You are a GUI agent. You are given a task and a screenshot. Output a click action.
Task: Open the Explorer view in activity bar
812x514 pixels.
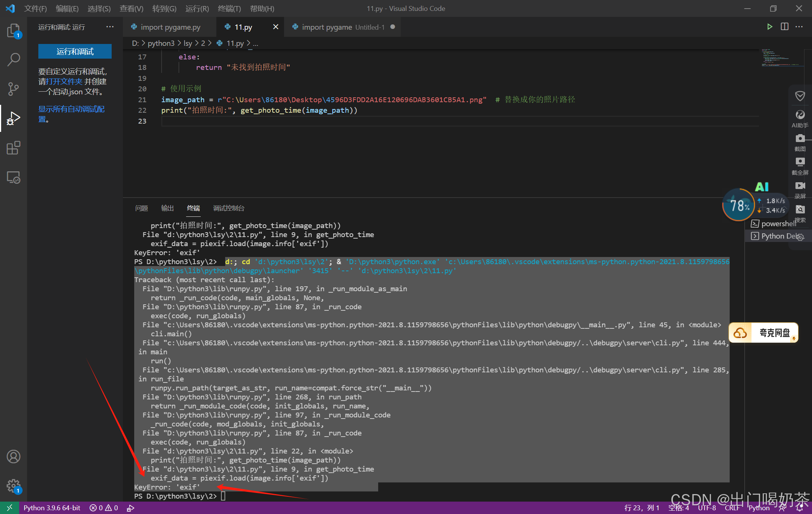pos(14,30)
